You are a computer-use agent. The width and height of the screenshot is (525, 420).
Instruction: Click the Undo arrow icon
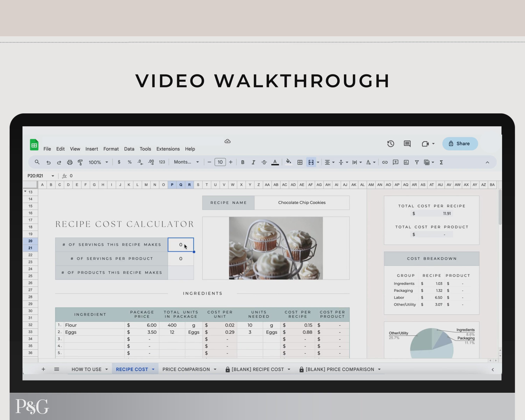48,162
